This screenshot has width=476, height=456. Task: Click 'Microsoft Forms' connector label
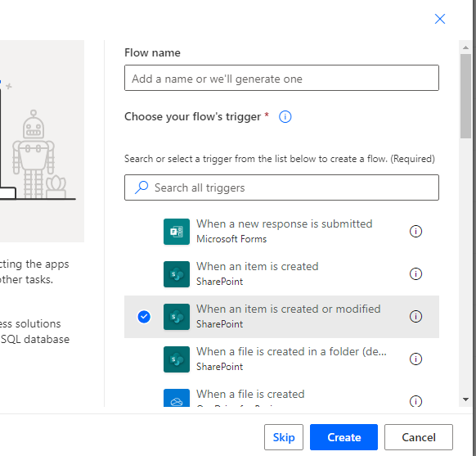[231, 239]
